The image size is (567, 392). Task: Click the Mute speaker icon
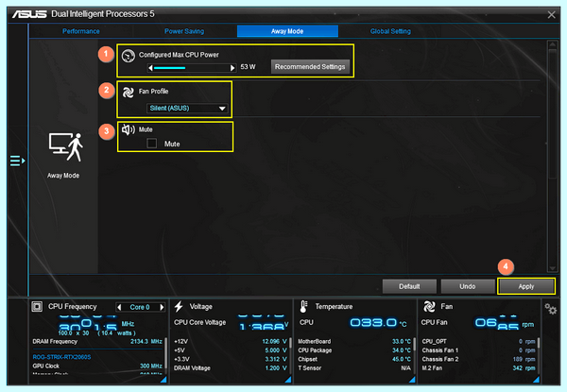[x=128, y=129]
